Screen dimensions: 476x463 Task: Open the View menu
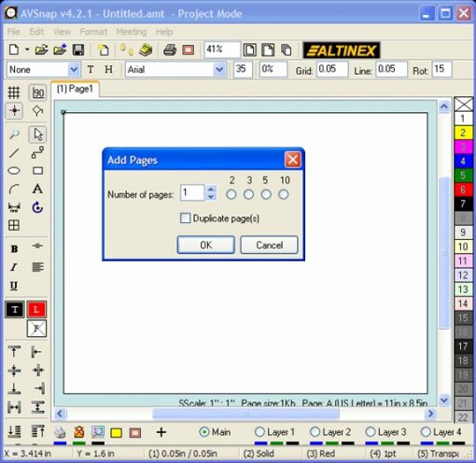[62, 32]
